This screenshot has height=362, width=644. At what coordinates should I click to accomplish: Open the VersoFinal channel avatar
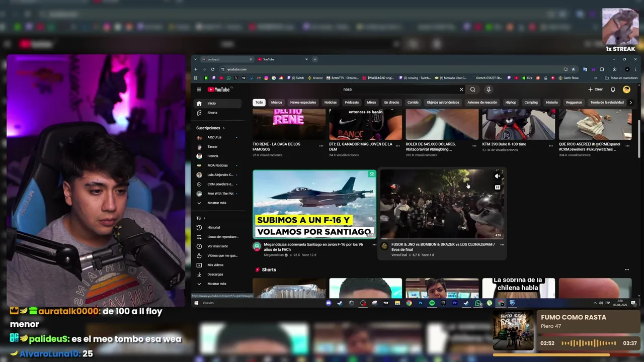(385, 246)
